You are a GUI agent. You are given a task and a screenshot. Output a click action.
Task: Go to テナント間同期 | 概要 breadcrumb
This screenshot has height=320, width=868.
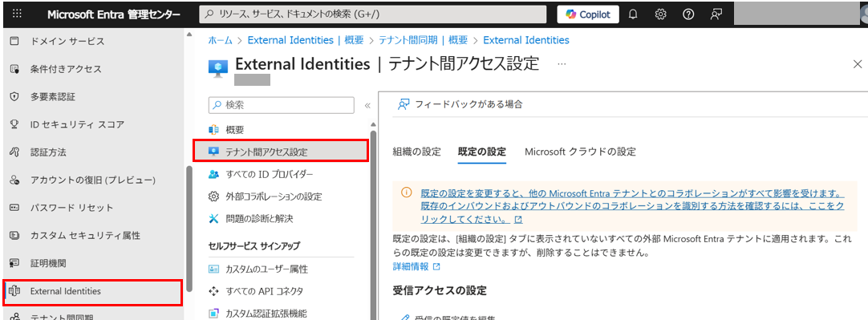click(x=423, y=40)
